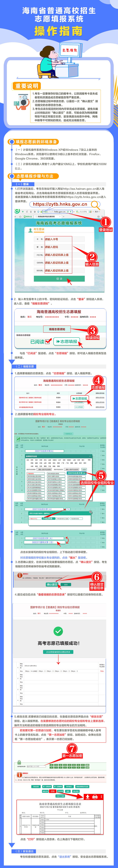The width and height of the screenshot is (118, 868).
Task: Click the three-dot more icon beside printer
Action: 101,797
